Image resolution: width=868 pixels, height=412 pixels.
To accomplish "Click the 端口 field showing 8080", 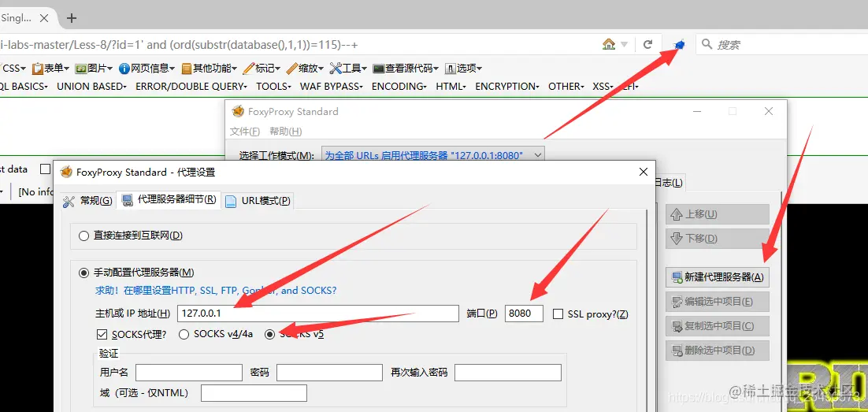I will click(x=524, y=314).
